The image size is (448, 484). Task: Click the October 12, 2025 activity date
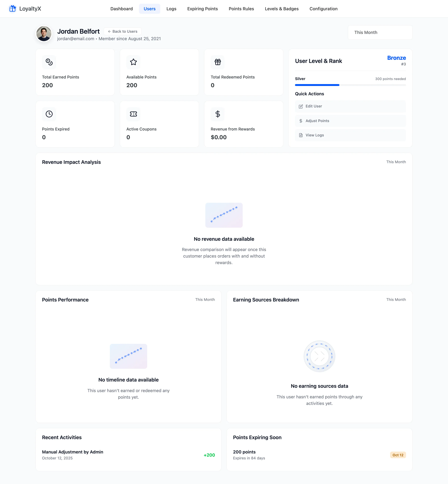coord(57,458)
